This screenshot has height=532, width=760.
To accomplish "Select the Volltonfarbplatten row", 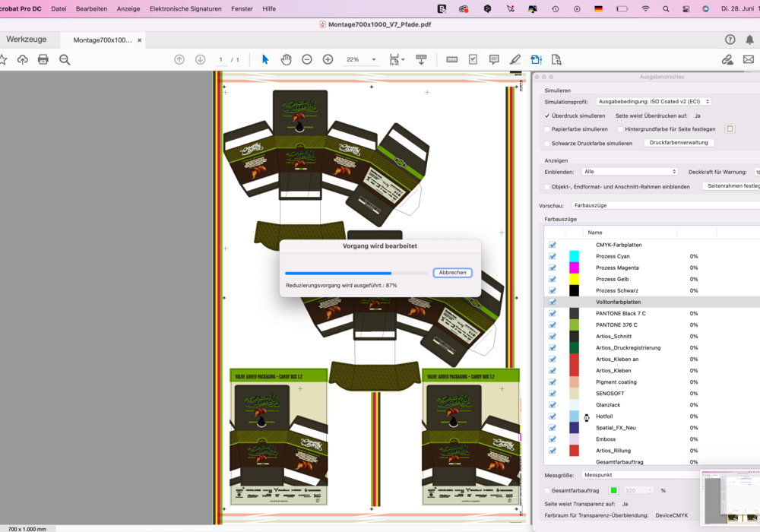I will [651, 302].
